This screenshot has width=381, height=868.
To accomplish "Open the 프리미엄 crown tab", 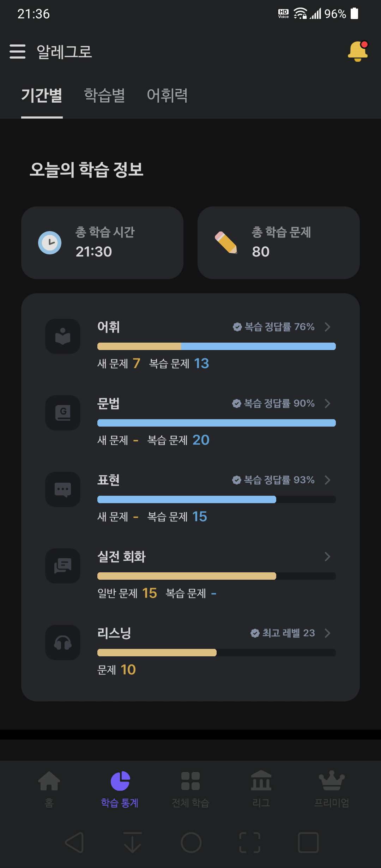I will click(332, 789).
